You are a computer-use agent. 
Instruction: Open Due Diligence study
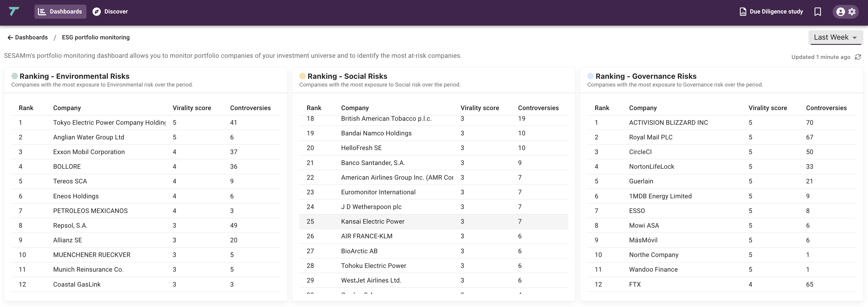pos(771,11)
